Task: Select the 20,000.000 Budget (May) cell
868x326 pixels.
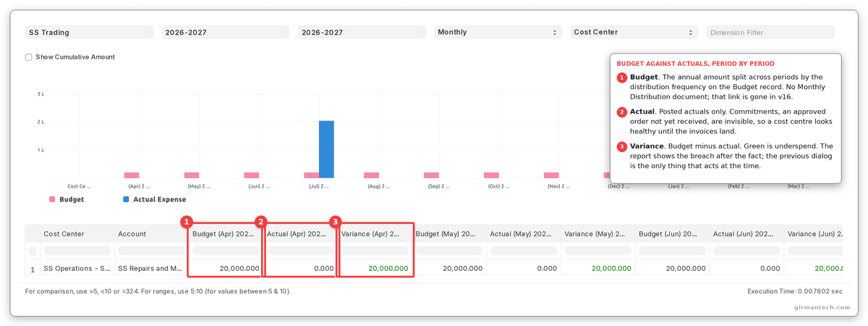Action: click(449, 268)
